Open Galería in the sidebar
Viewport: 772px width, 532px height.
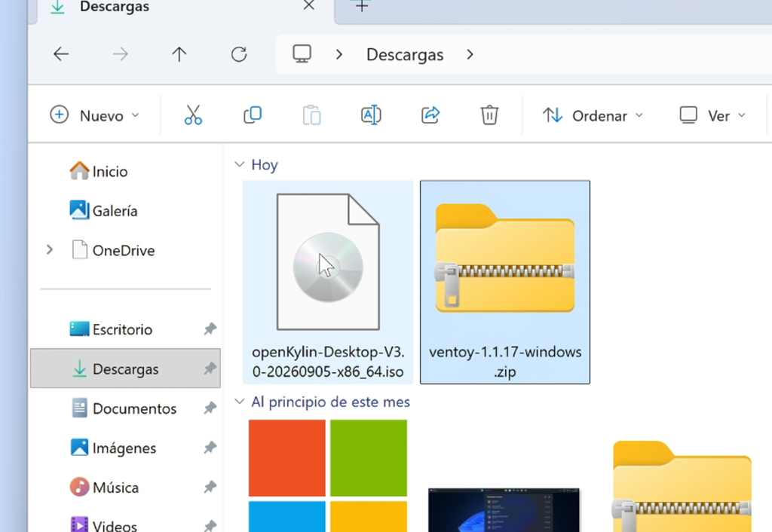tap(126, 211)
